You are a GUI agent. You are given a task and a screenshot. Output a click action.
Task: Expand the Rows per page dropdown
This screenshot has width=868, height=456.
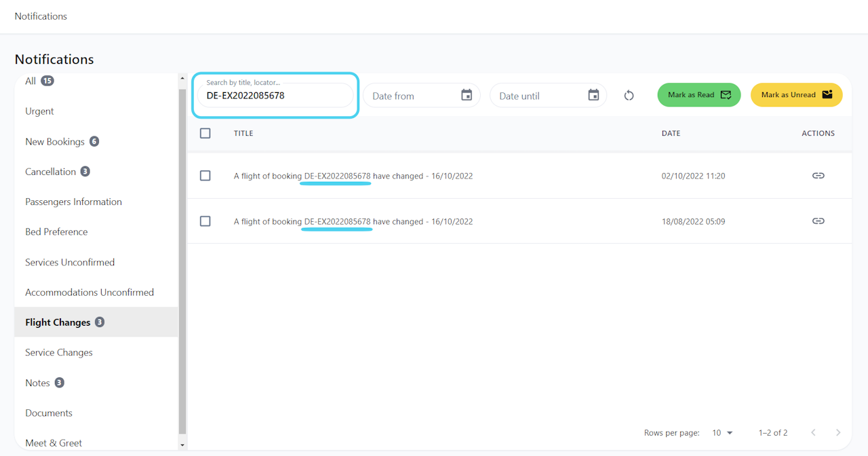pyautogui.click(x=723, y=432)
